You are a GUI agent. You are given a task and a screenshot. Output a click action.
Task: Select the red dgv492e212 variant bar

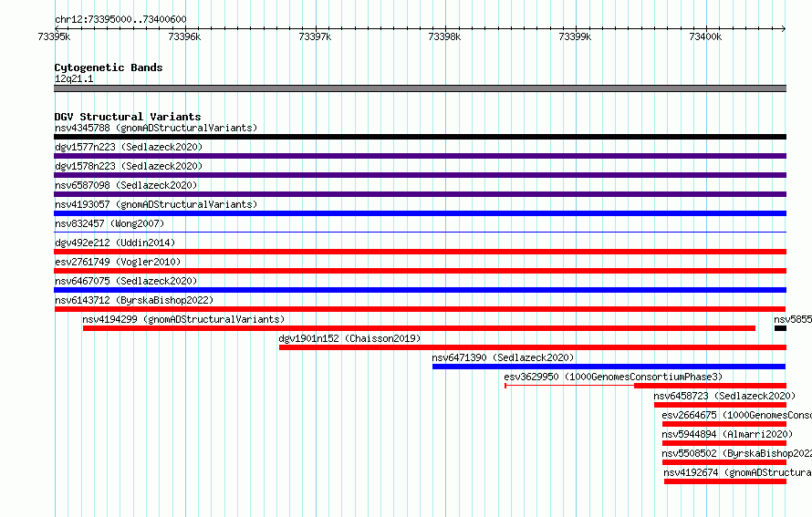point(420,252)
